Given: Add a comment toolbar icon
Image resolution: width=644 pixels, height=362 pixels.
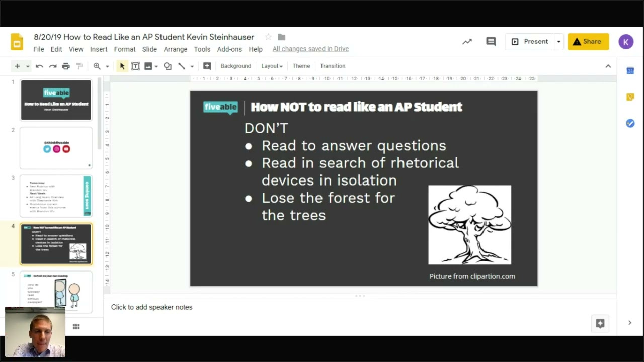Looking at the screenshot, I should coord(207,66).
